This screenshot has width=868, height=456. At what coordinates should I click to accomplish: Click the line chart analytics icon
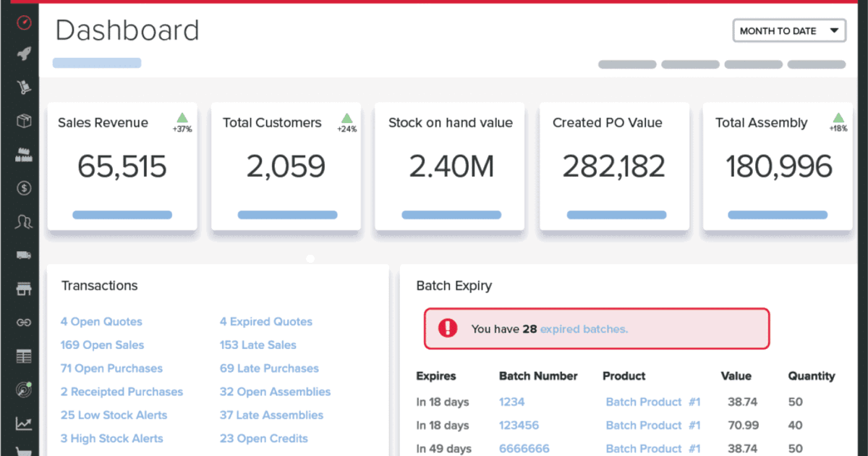coord(22,423)
